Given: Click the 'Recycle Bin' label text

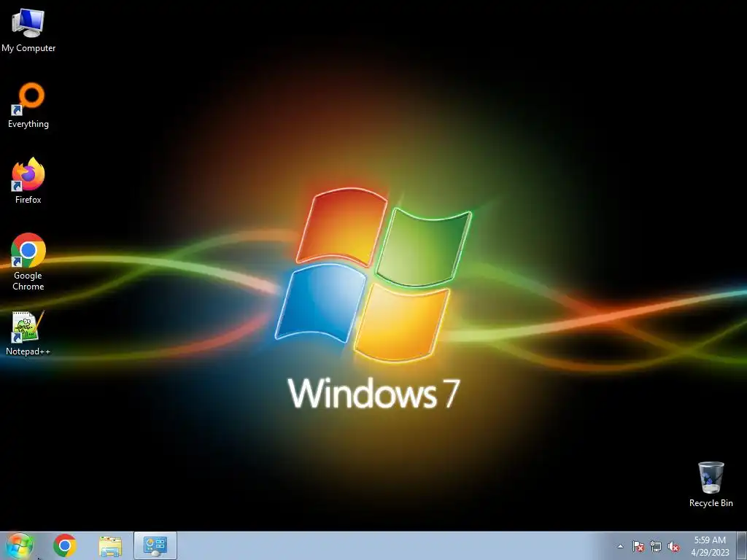Looking at the screenshot, I should pos(711,503).
